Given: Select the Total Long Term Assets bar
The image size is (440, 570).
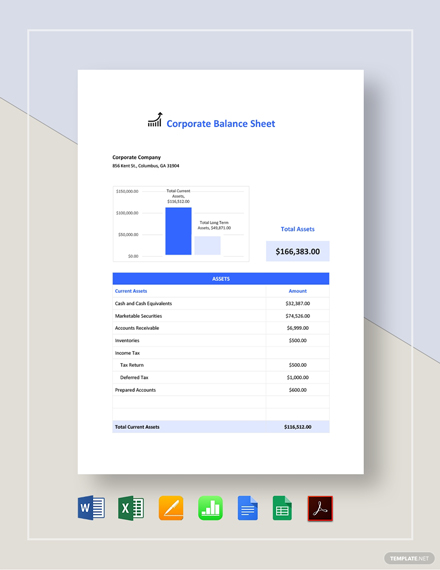Looking at the screenshot, I should tap(207, 245).
